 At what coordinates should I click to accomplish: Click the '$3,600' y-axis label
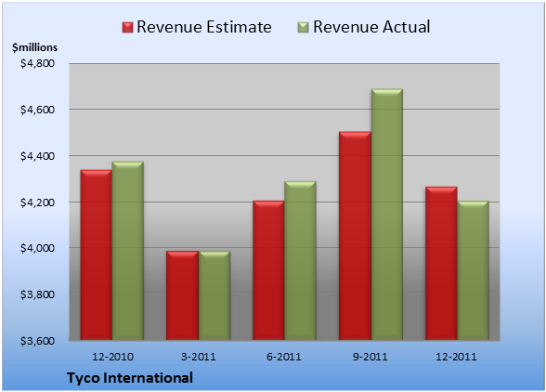coord(37,341)
